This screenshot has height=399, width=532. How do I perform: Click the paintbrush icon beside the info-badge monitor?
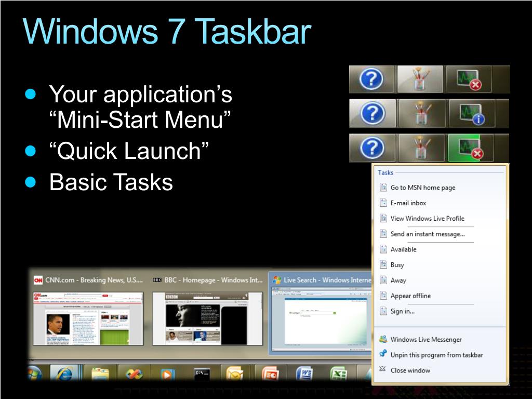(x=421, y=114)
